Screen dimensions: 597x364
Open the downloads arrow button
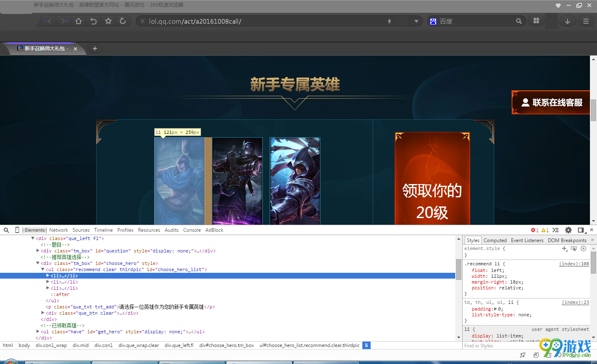pos(568,21)
